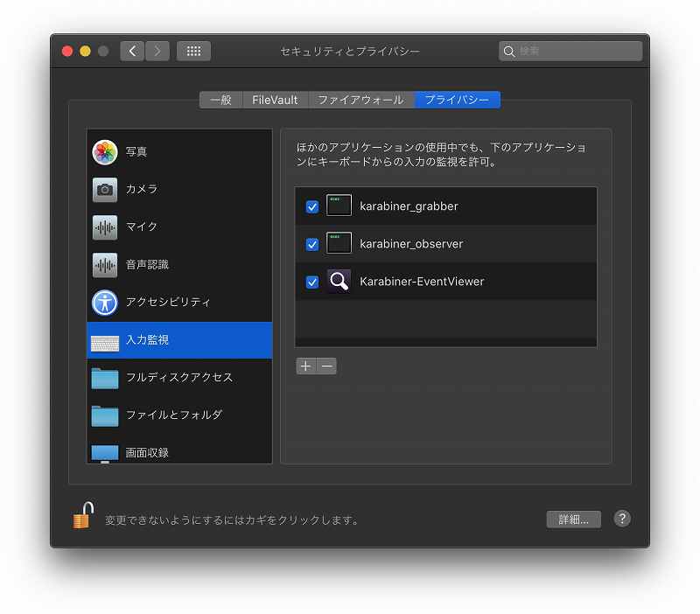Add an application with plus button

tap(305, 366)
